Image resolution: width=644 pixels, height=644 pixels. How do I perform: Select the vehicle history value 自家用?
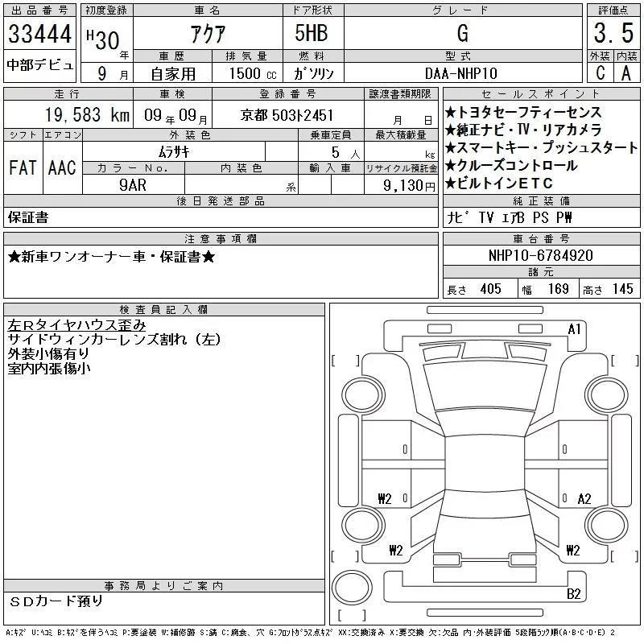[173, 74]
